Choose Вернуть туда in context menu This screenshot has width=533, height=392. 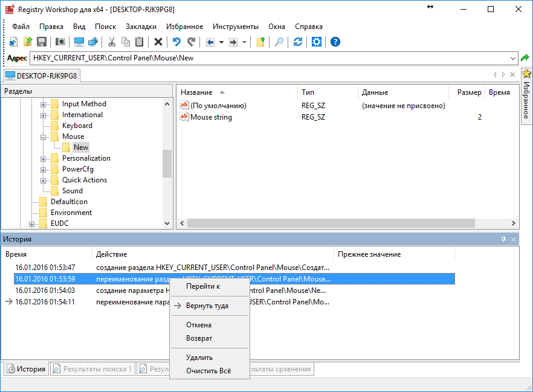click(x=210, y=306)
